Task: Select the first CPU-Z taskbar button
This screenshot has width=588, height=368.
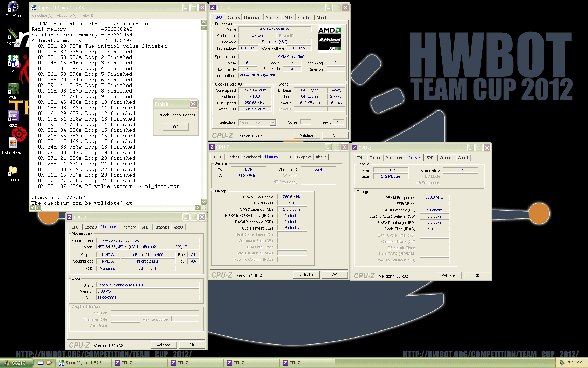Action: (139, 363)
